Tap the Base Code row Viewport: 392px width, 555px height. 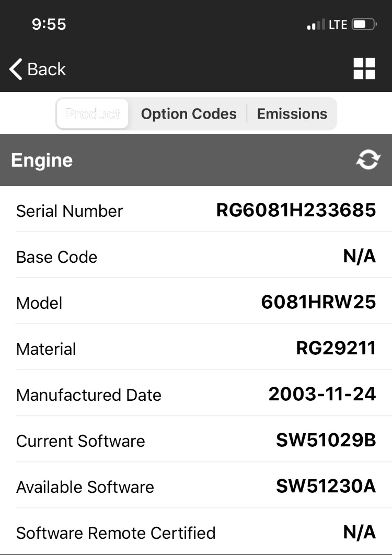point(196,256)
